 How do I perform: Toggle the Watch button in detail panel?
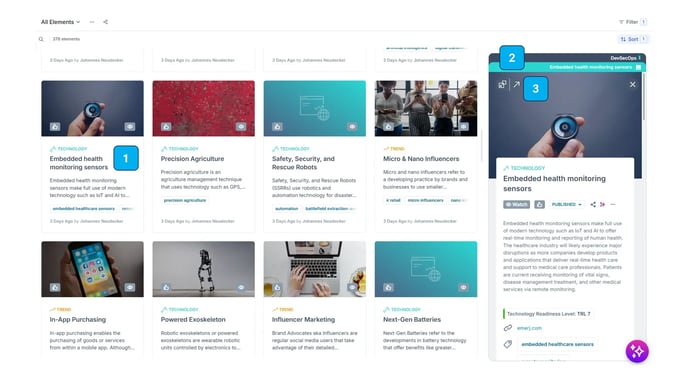pyautogui.click(x=516, y=204)
